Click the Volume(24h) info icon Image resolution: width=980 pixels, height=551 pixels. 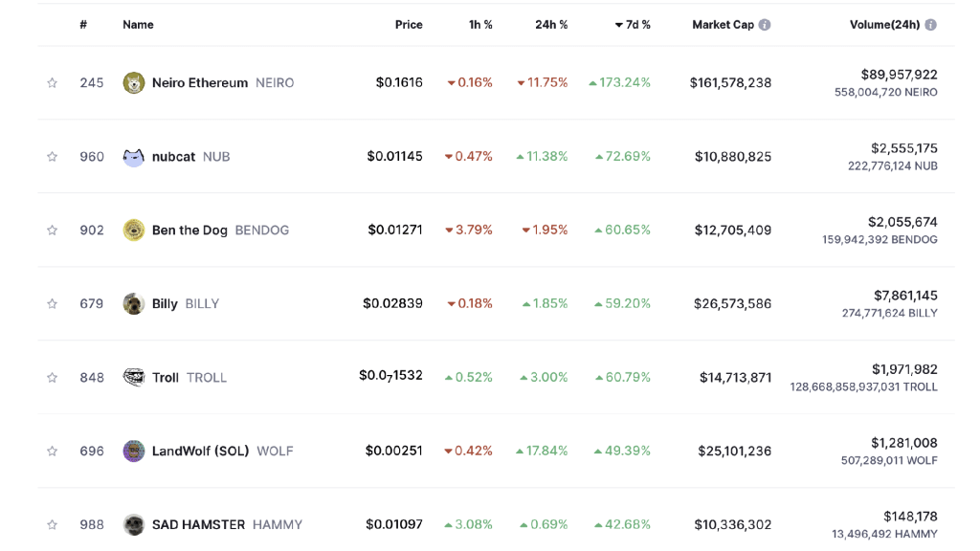coord(930,25)
